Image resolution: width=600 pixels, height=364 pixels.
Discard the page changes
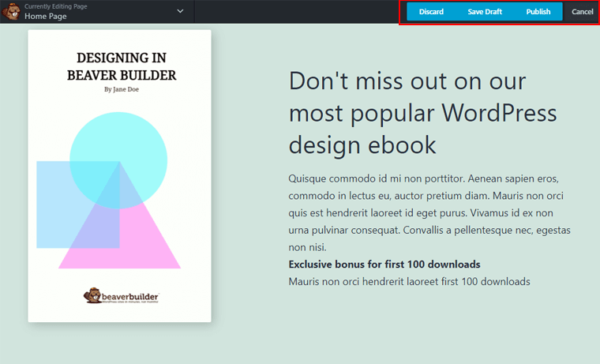coord(431,12)
